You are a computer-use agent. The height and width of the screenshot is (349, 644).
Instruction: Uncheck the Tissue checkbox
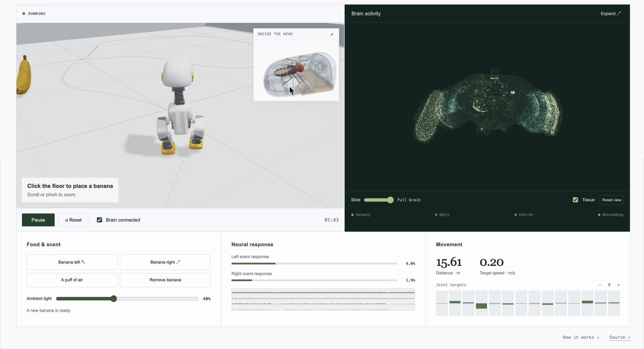pos(575,200)
